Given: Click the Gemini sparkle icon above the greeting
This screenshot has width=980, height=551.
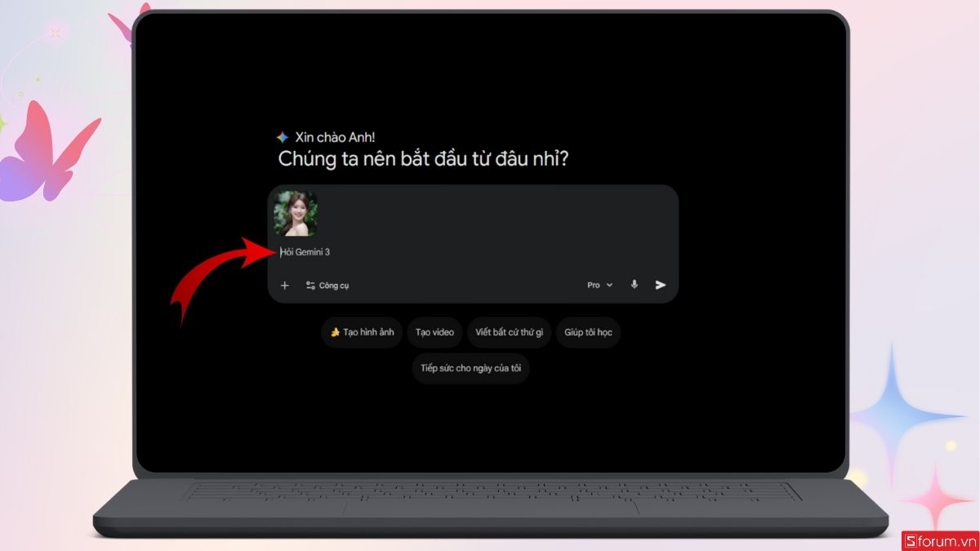Looking at the screenshot, I should point(281,136).
